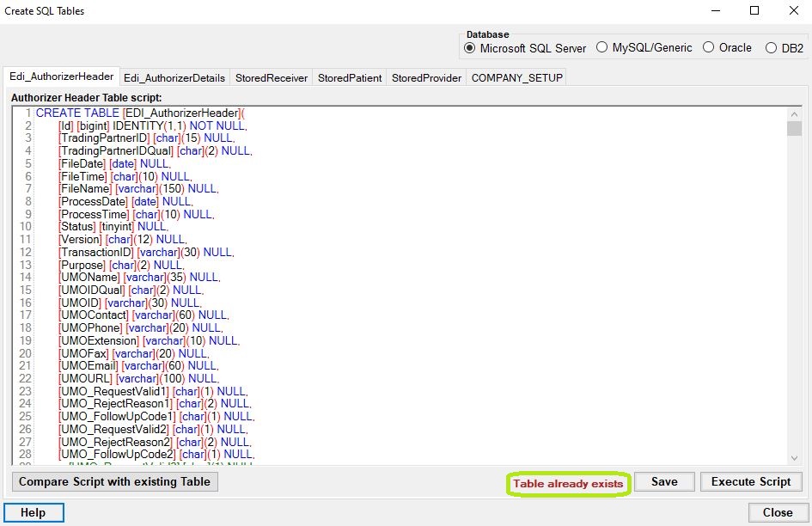The height and width of the screenshot is (526, 812).
Task: Click the [UMOEmail] column line
Action: point(139,366)
